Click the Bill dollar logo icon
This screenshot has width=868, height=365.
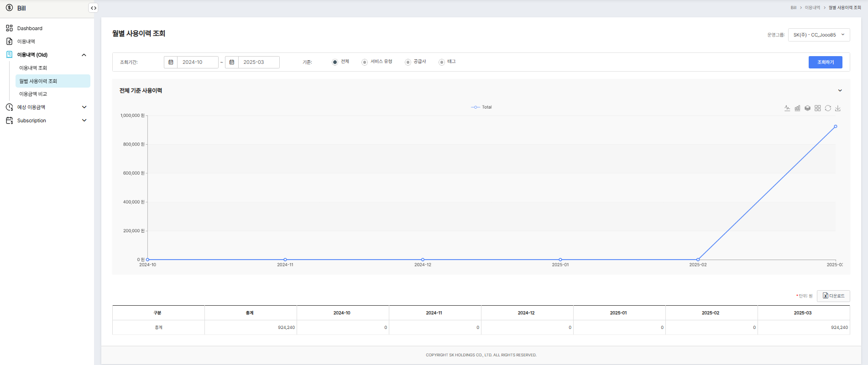pos(9,8)
